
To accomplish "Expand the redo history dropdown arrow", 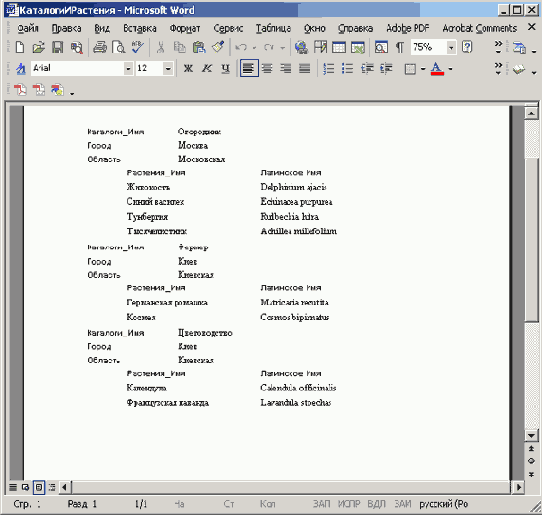I will 282,48.
